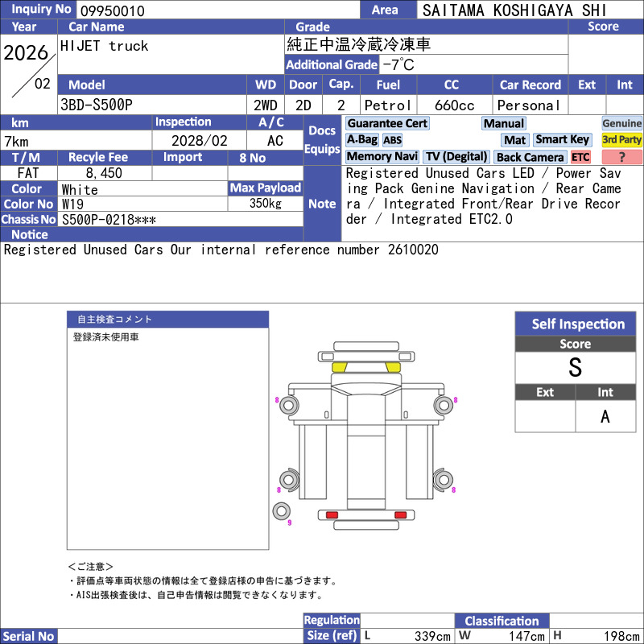
Task: Click the 2WD drive value
Action: 266,105
